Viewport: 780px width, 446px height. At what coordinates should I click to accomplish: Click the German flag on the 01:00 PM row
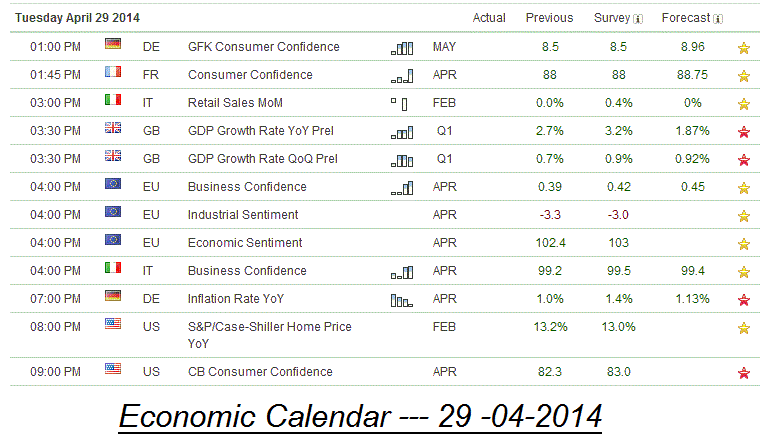[113, 46]
